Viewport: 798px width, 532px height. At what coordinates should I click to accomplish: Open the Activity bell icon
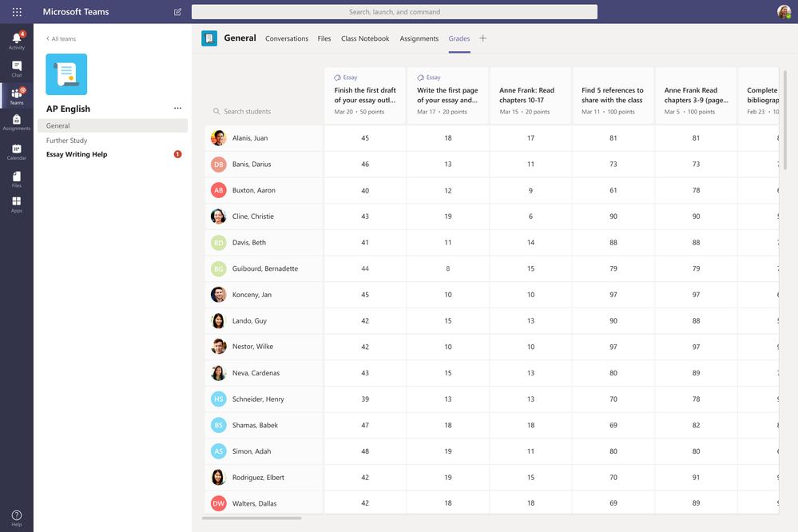tap(17, 40)
